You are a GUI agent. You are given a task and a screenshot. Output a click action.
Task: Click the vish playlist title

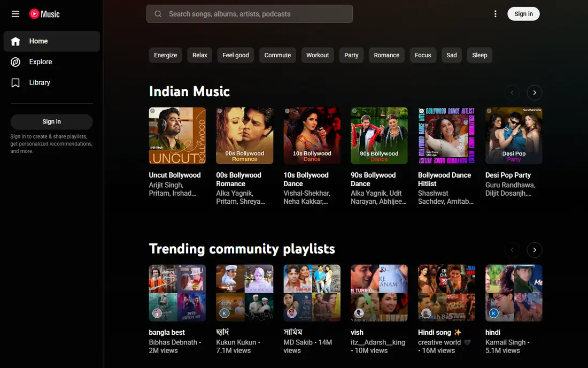tap(357, 332)
